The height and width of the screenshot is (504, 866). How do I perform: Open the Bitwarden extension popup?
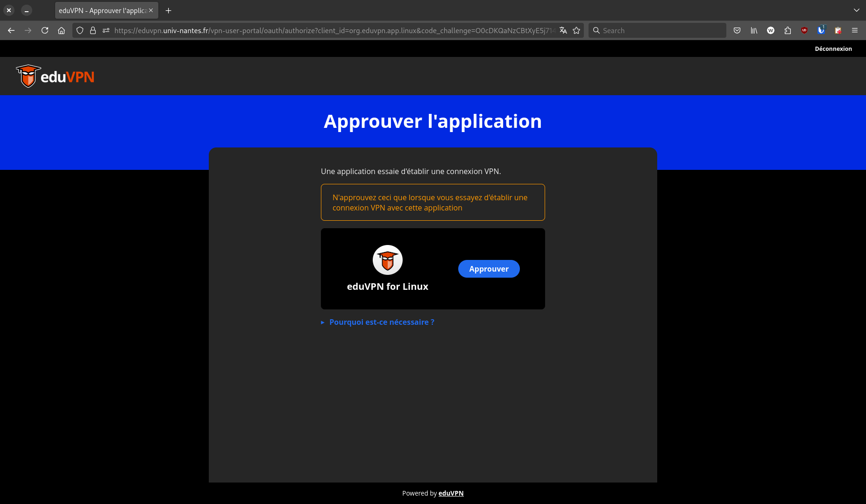821,30
